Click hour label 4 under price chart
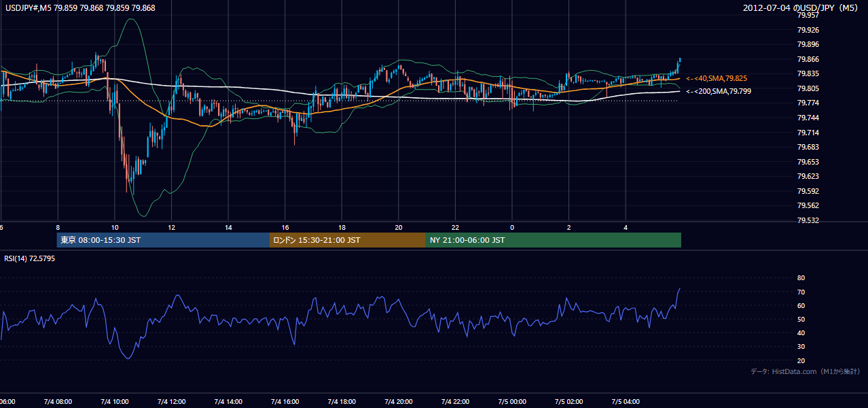 (x=626, y=228)
